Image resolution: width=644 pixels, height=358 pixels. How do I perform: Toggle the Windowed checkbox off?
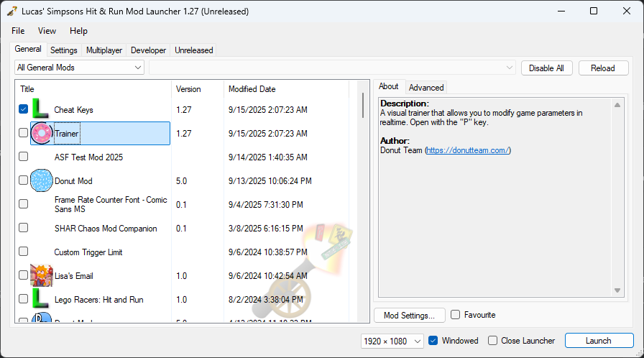point(433,341)
